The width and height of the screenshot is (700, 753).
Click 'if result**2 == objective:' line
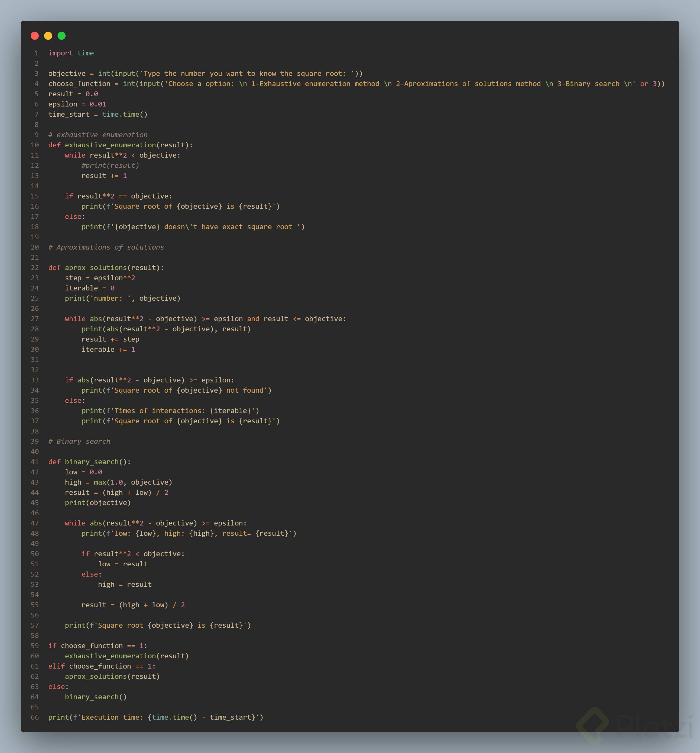tap(119, 196)
